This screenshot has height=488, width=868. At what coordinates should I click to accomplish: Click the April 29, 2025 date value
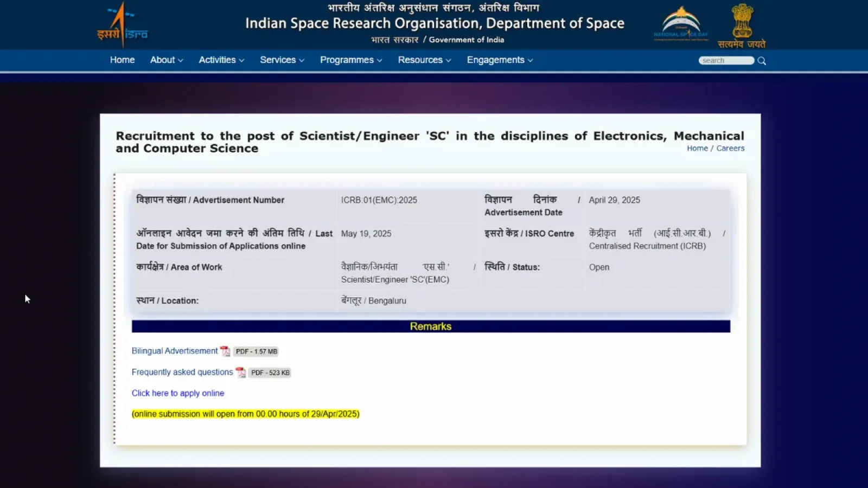tap(615, 200)
